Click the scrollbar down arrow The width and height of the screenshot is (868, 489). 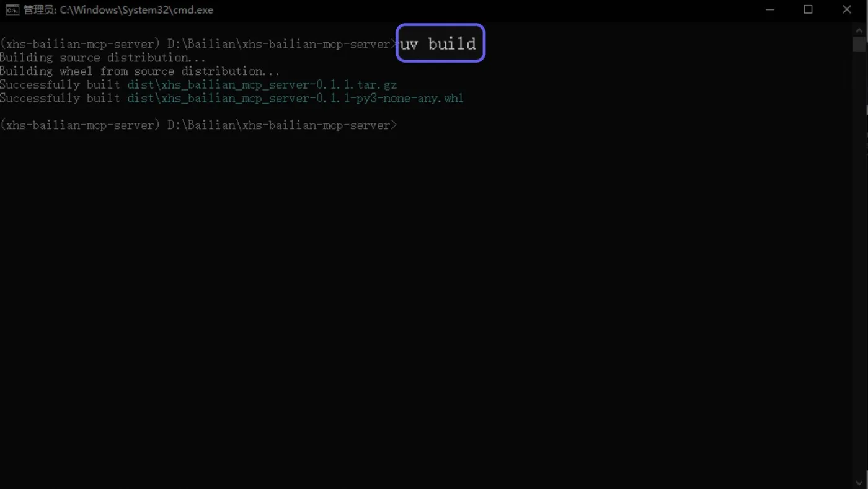(859, 482)
